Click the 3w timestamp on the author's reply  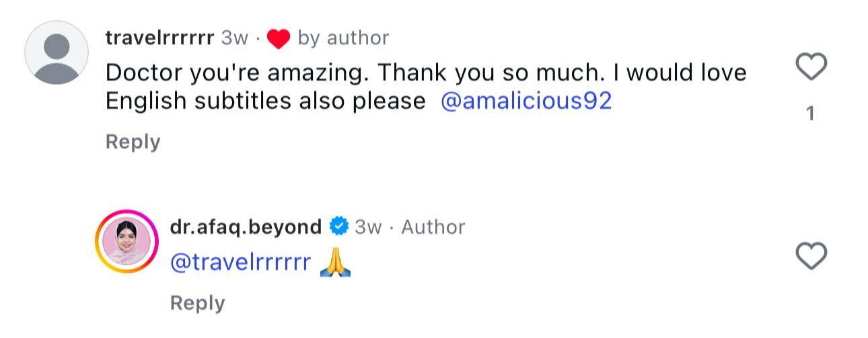click(368, 227)
